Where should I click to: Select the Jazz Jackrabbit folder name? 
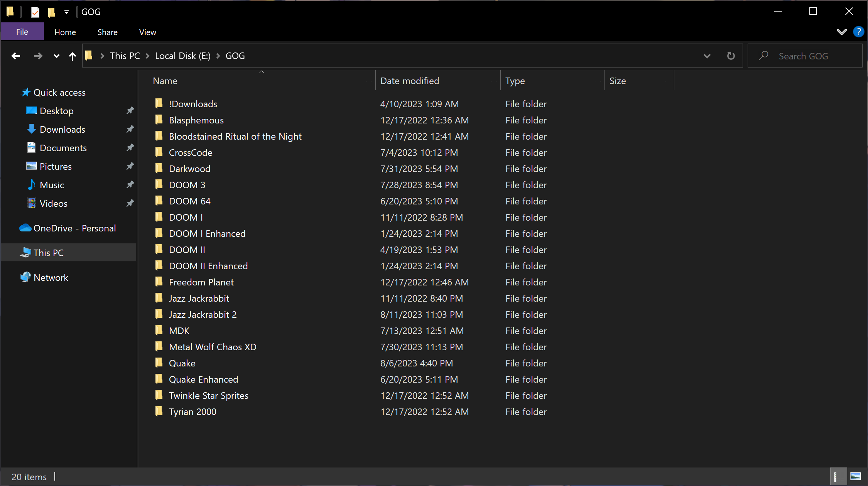tap(199, 299)
